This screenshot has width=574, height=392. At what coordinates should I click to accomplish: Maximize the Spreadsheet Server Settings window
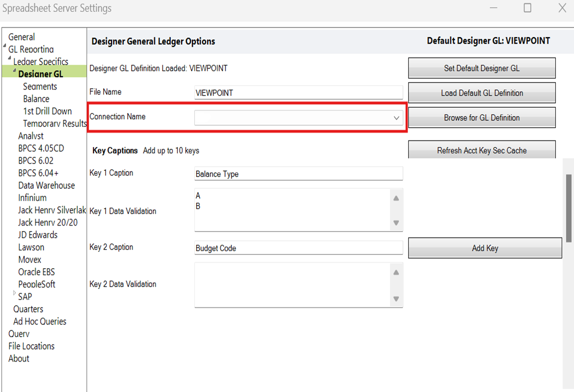528,8
